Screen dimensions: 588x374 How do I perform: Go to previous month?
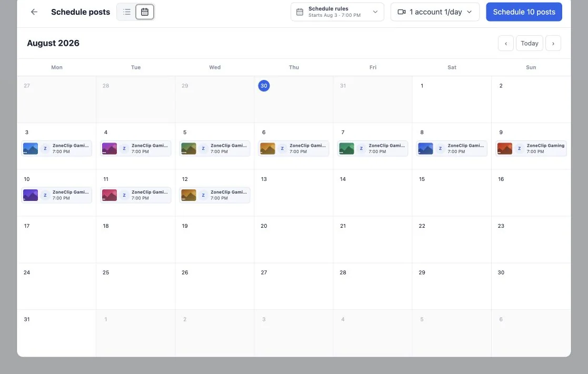click(x=505, y=44)
